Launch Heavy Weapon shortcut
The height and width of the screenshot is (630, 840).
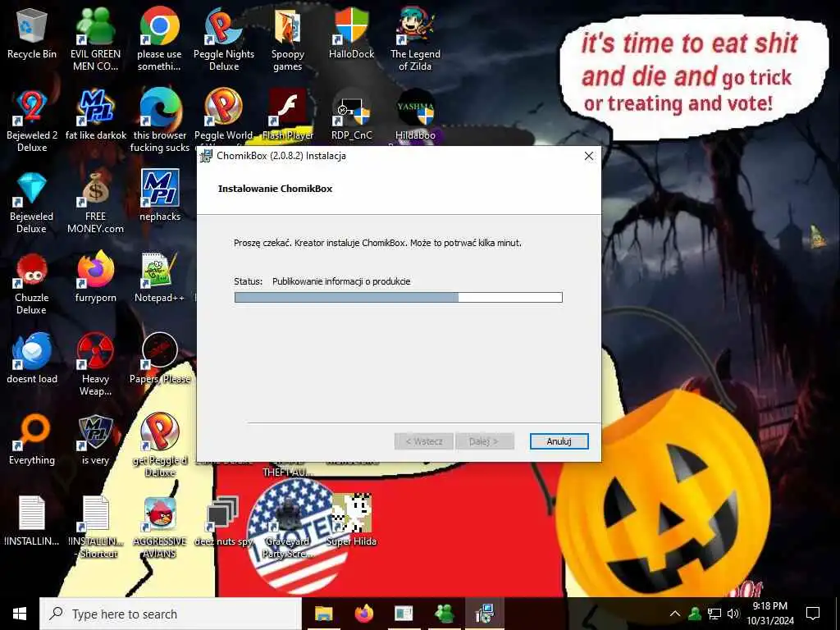coord(95,364)
